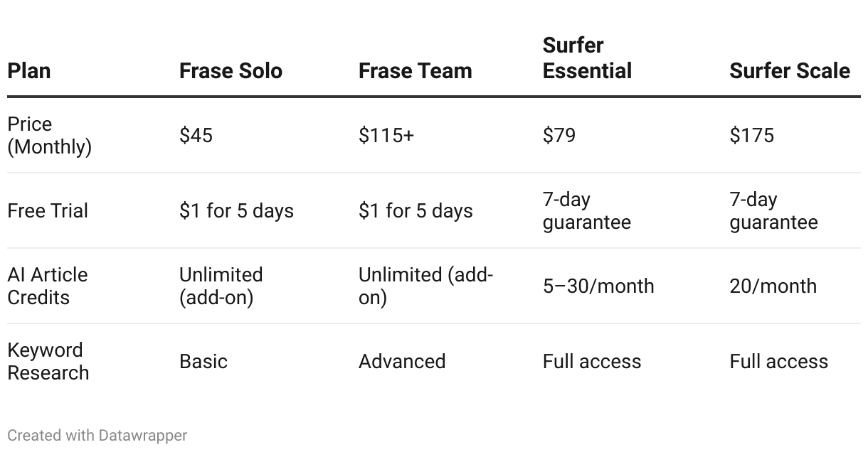Click the $115+ Frase Team price
Viewport: 868px width, 452px height.
coord(386,135)
